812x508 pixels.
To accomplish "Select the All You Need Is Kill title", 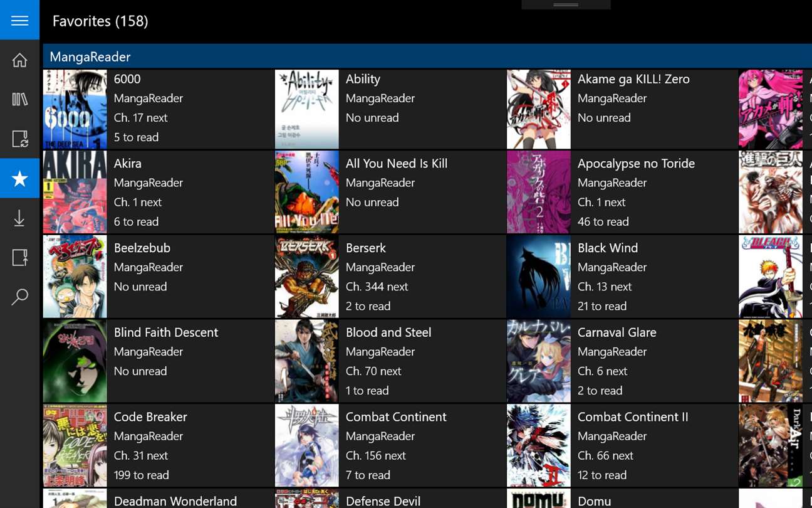I will 397,163.
